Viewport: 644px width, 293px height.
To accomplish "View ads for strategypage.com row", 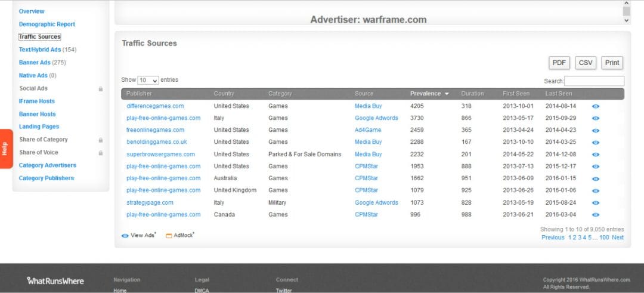I will point(596,203).
